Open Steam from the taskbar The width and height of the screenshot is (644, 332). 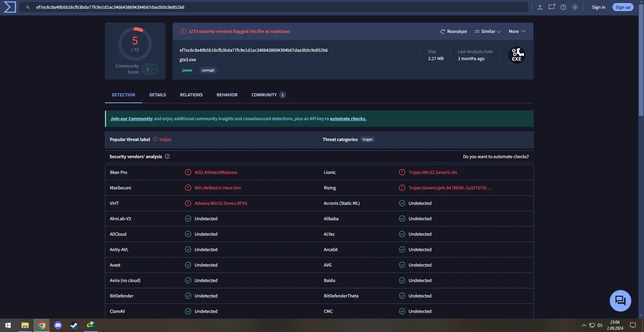(x=74, y=325)
